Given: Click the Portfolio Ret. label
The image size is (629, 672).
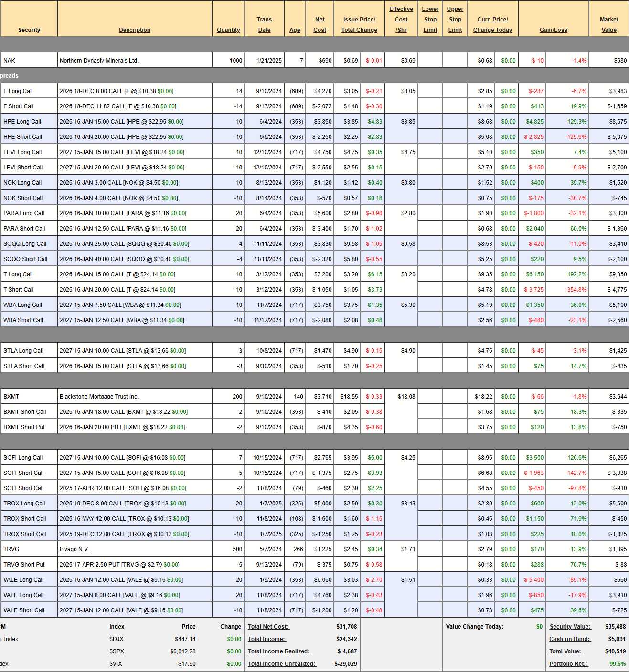Looking at the screenshot, I should click(568, 664).
